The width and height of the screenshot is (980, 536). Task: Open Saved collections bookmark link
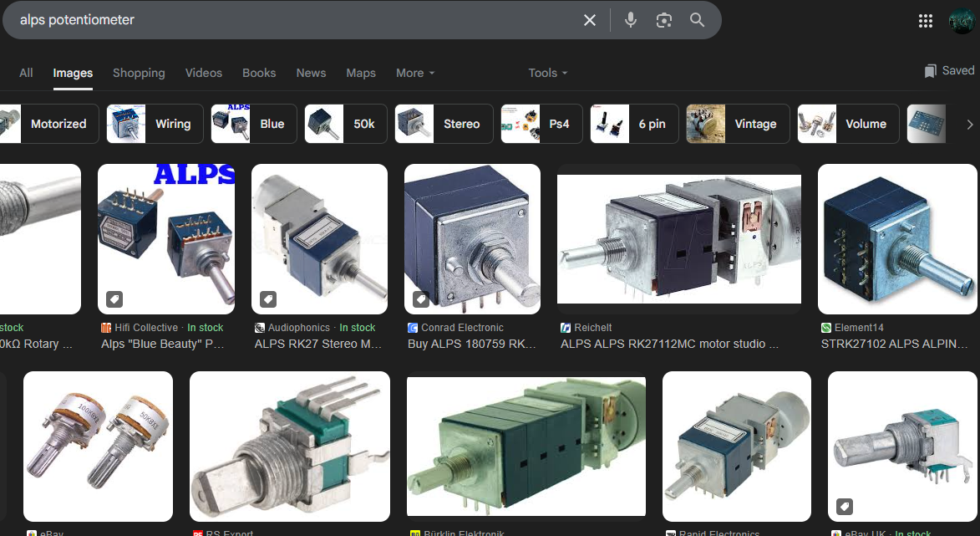point(949,71)
